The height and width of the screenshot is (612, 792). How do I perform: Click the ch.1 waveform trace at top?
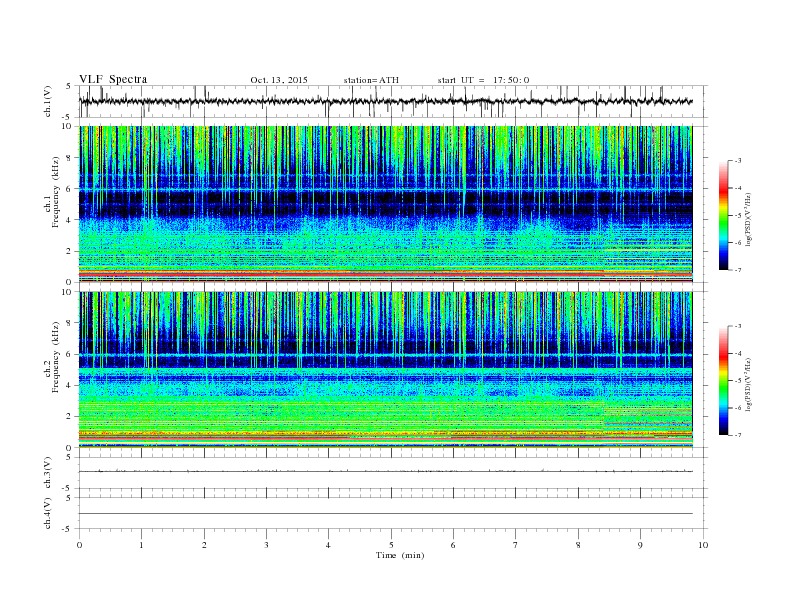pos(385,101)
